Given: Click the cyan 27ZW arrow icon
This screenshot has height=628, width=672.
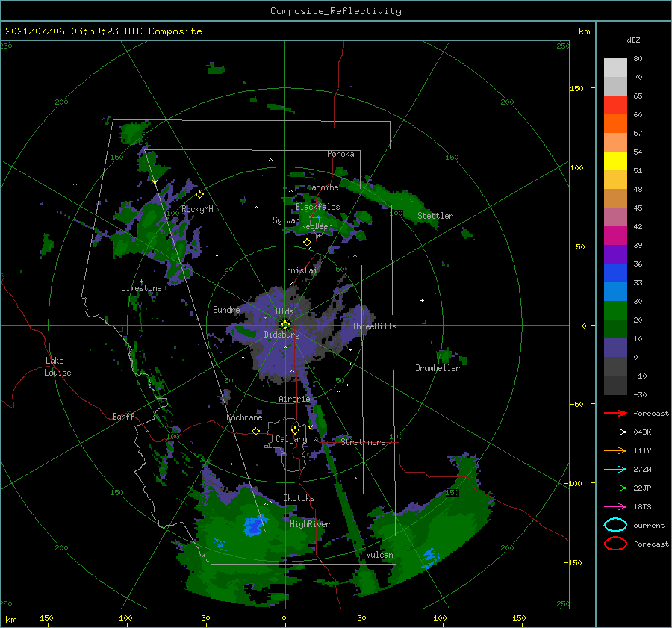Looking at the screenshot, I should pos(615,470).
